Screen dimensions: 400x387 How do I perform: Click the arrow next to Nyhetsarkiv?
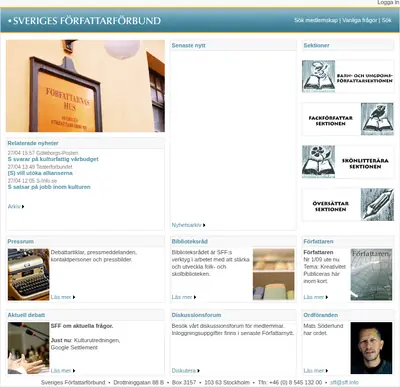204,225
